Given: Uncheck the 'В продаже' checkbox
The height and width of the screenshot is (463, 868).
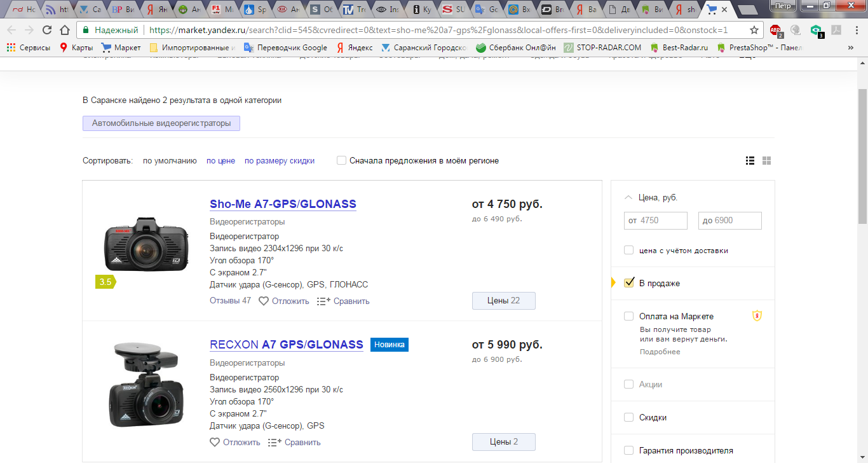Looking at the screenshot, I should tap(629, 283).
